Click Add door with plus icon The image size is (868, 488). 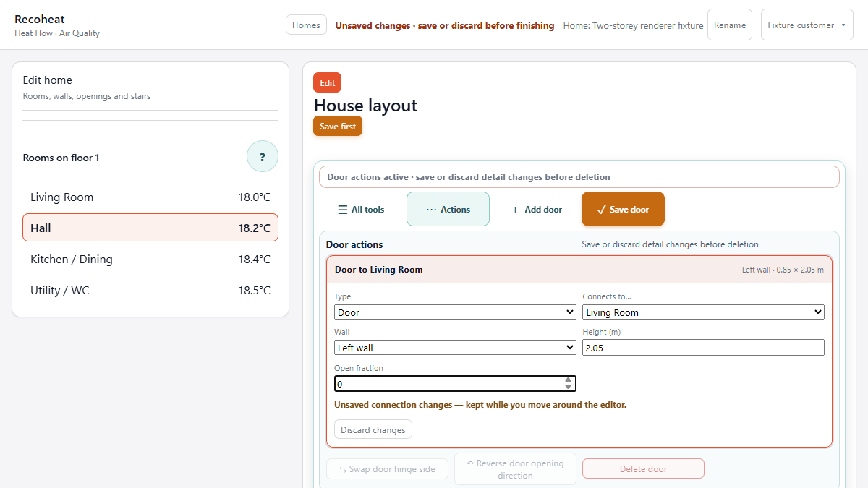pos(536,210)
